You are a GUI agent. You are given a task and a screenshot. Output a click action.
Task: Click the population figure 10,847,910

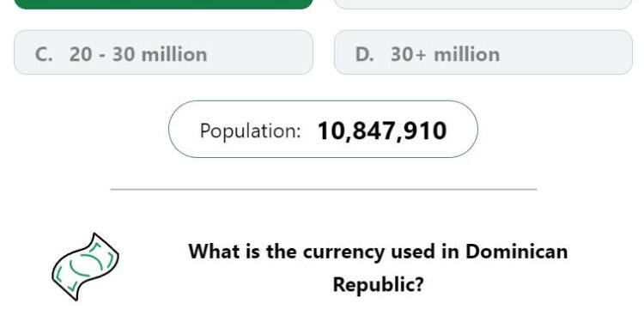[x=382, y=131]
